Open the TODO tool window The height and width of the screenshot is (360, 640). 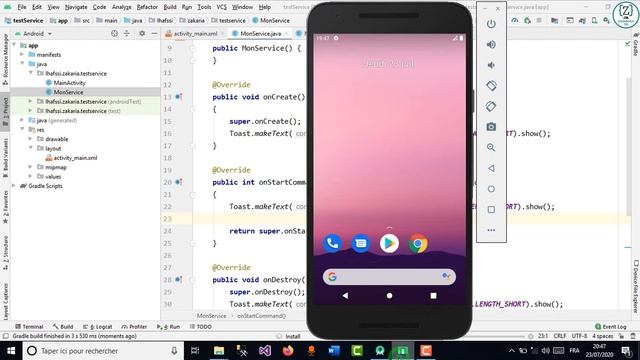point(200,327)
